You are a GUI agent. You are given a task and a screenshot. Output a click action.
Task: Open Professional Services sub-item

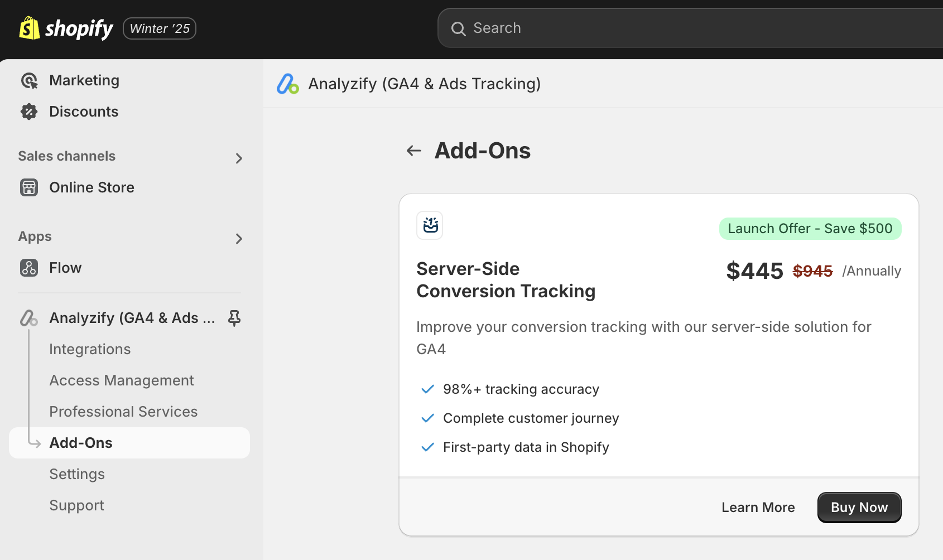pos(123,412)
